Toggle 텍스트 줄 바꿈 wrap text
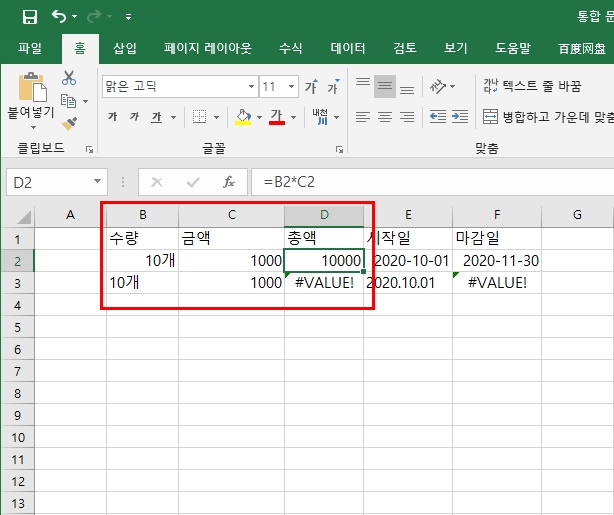Image resolution: width=614 pixels, height=515 pixels. [x=532, y=86]
